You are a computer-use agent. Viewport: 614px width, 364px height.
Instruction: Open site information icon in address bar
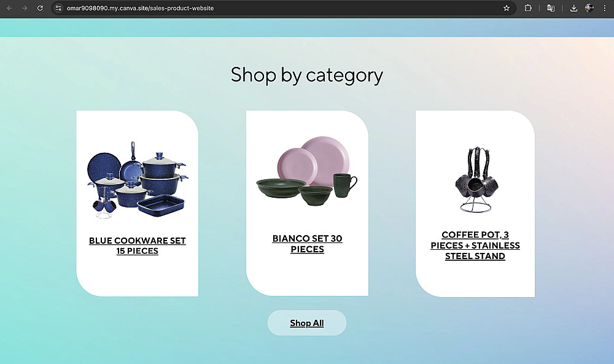[58, 8]
